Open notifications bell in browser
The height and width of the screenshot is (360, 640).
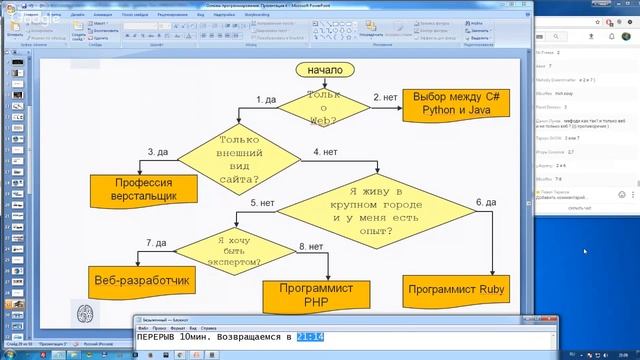pyautogui.click(x=611, y=36)
